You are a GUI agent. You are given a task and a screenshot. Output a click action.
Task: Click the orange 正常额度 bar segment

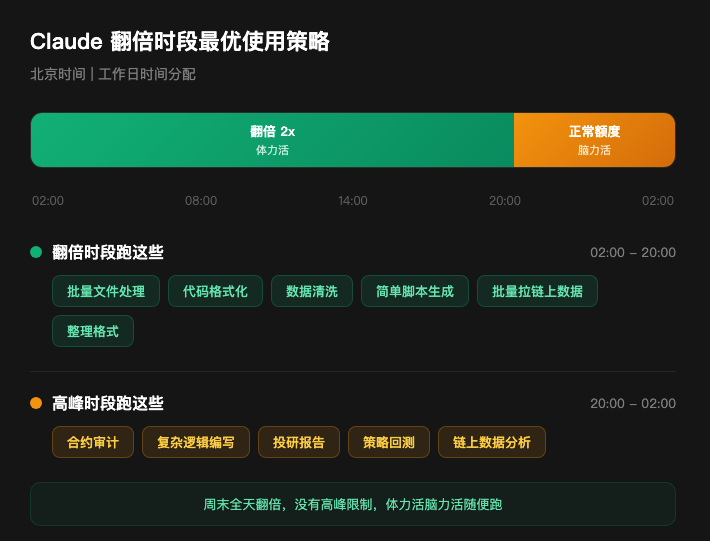coord(595,140)
